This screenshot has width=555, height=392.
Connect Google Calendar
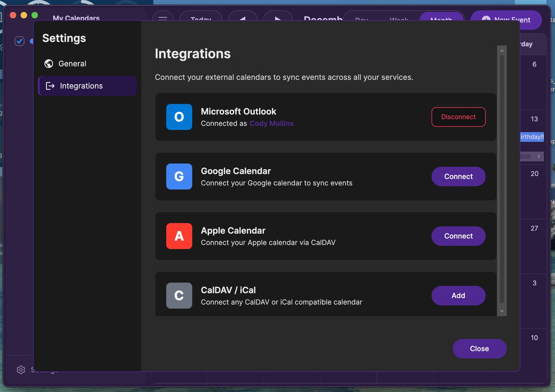pos(458,177)
